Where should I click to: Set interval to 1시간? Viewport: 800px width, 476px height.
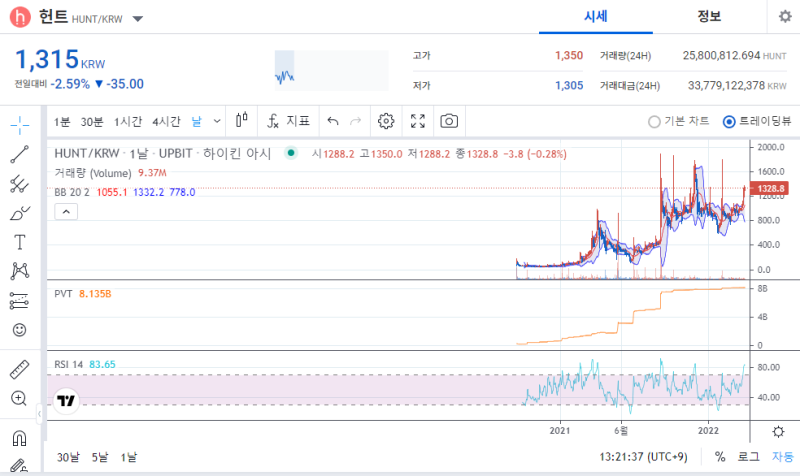(x=128, y=121)
